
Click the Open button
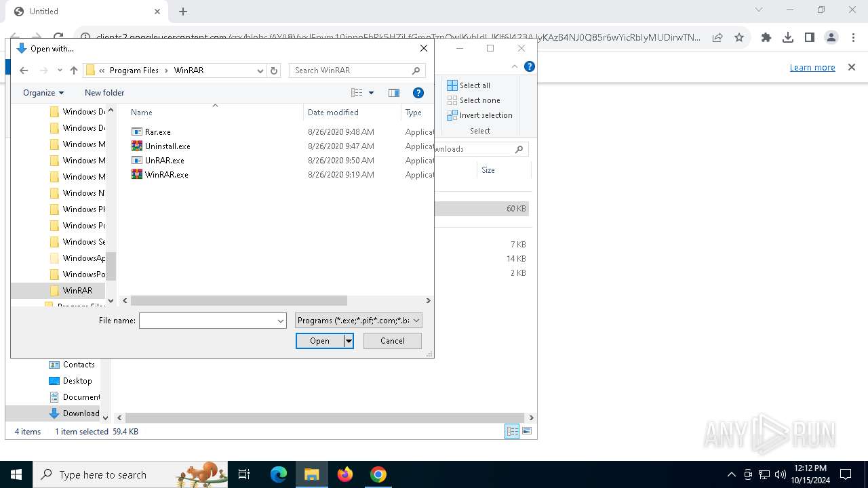pos(320,341)
